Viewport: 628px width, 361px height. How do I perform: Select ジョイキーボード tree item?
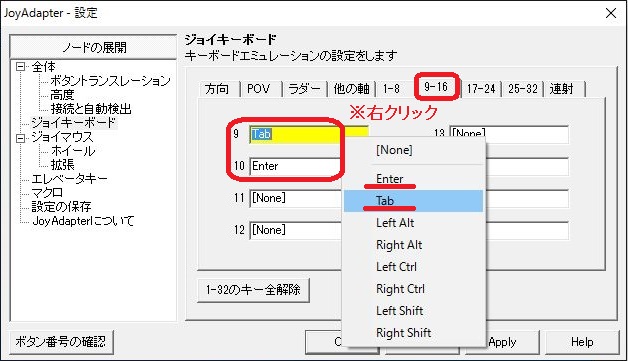click(74, 123)
